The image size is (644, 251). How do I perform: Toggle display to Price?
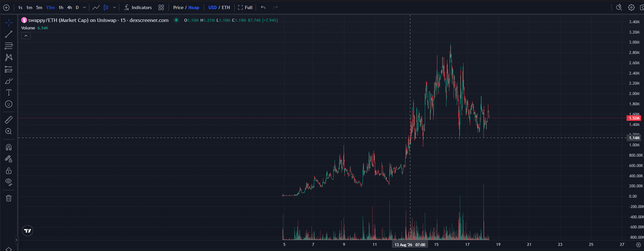178,8
